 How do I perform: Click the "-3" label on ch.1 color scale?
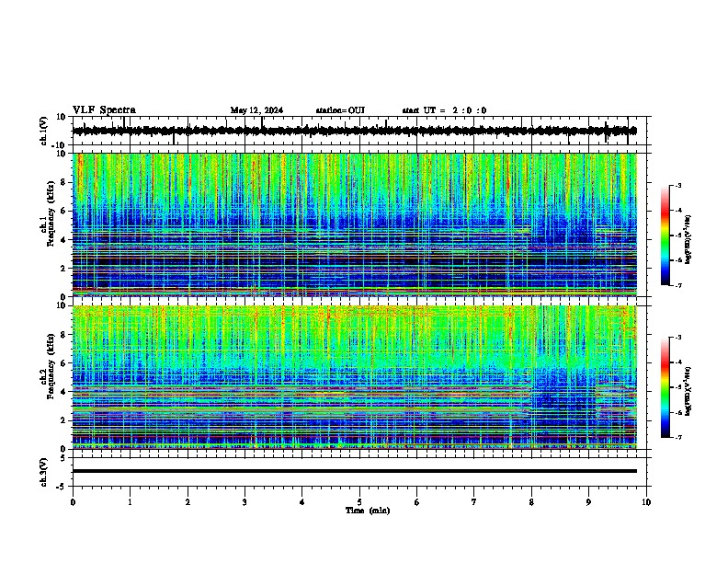[678, 186]
